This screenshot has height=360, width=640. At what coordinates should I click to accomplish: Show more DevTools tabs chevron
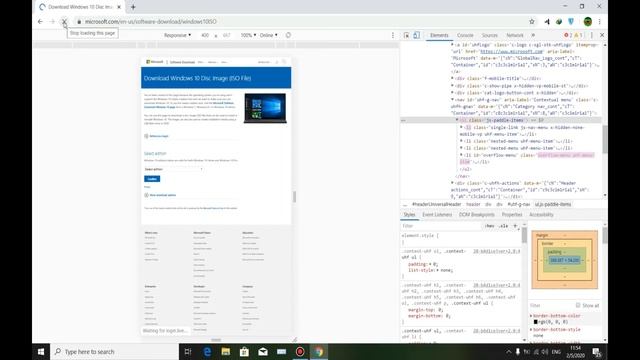533,35
